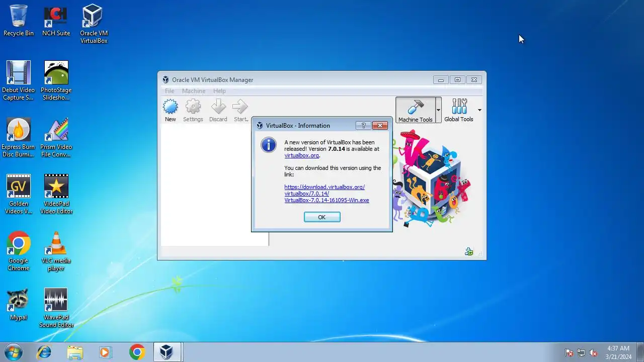Select the Prism Video File Converter icon
This screenshot has width=644, height=362.
(56, 138)
